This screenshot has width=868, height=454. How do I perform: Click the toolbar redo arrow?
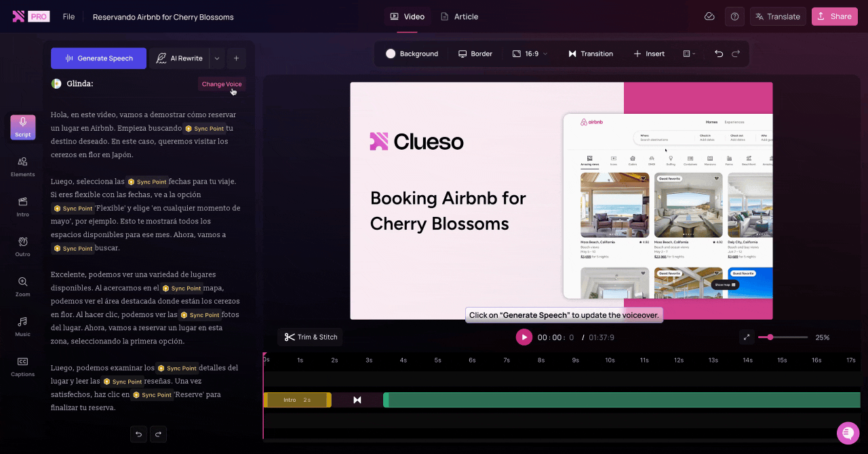click(736, 54)
